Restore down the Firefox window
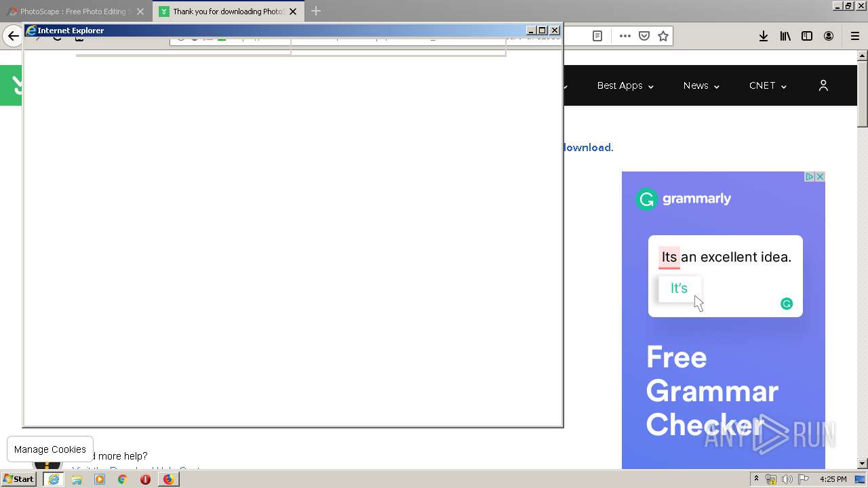The image size is (868, 488). 848,5
